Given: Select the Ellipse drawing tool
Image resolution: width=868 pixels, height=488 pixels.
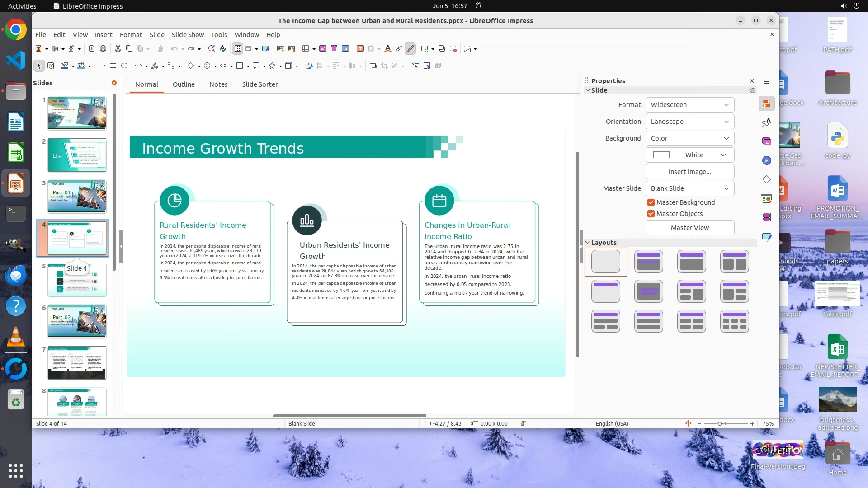Looking at the screenshot, I should (124, 66).
